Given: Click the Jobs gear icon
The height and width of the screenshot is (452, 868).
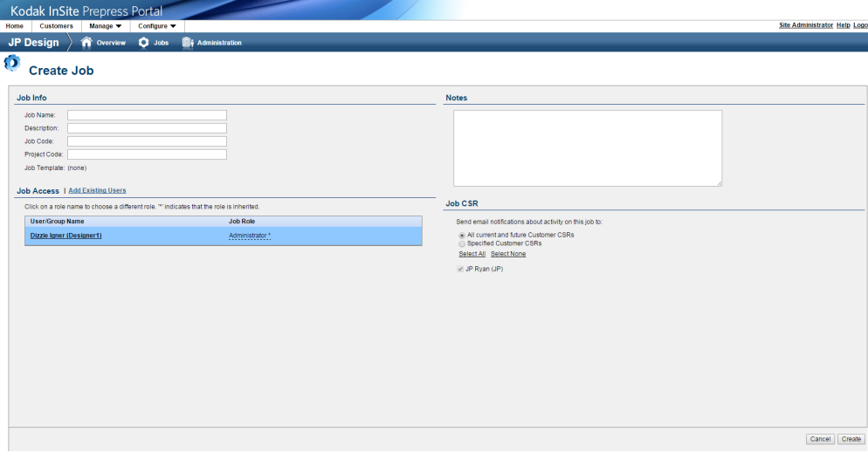Looking at the screenshot, I should tap(143, 43).
